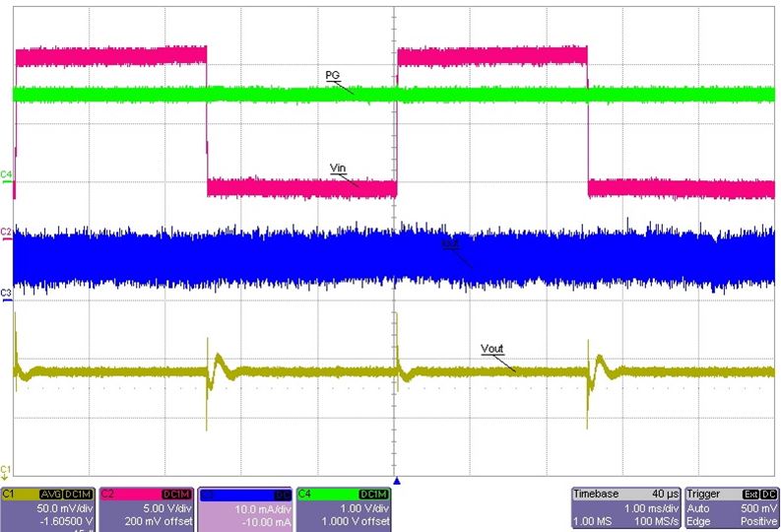The width and height of the screenshot is (781, 532).
Task: Open the C1 channel descriptor box
Action: (48, 509)
